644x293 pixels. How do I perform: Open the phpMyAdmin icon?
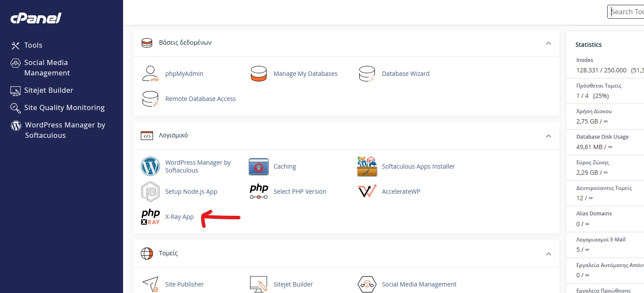coord(150,74)
